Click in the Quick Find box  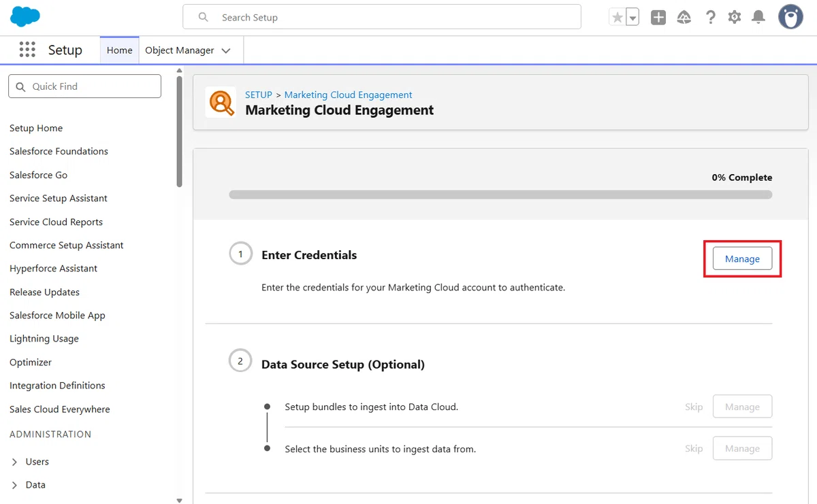(84, 86)
